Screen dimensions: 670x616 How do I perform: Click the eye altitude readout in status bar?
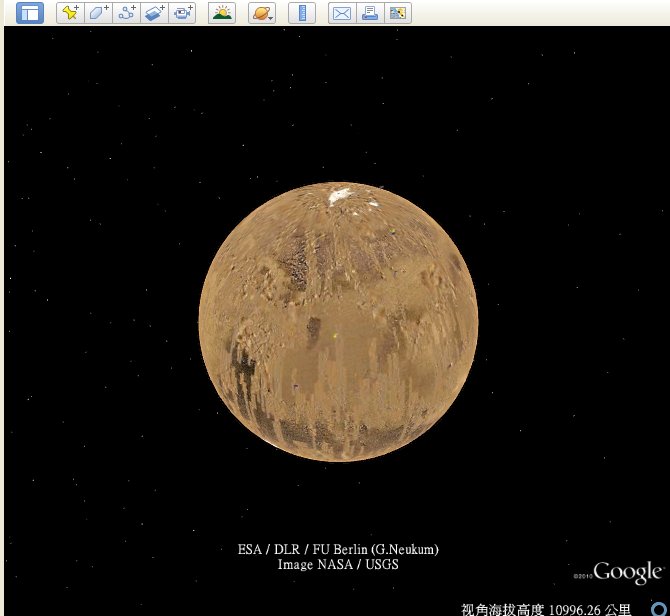pos(546,608)
